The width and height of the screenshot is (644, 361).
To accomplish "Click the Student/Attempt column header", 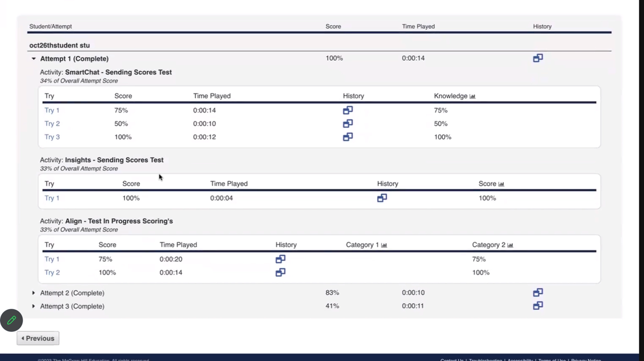I will pyautogui.click(x=50, y=26).
